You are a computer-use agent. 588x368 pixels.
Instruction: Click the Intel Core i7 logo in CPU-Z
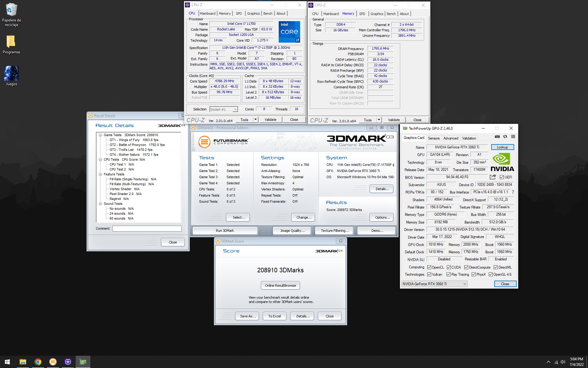[x=289, y=32]
